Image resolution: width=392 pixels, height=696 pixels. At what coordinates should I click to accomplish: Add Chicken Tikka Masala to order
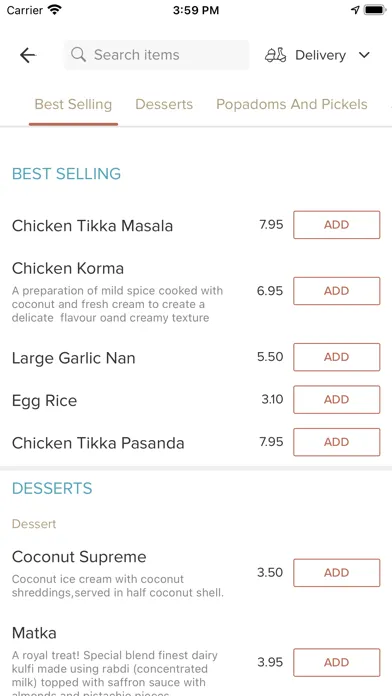(337, 225)
